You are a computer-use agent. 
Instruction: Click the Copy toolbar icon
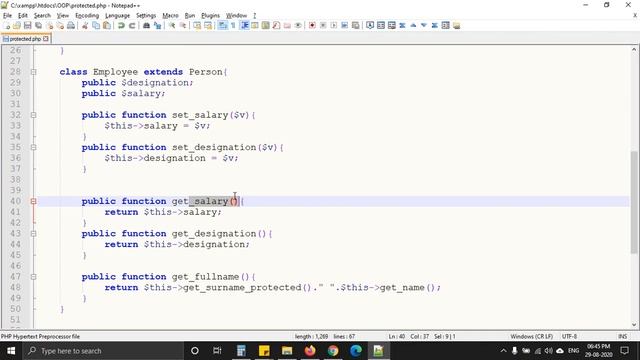(x=96, y=25)
